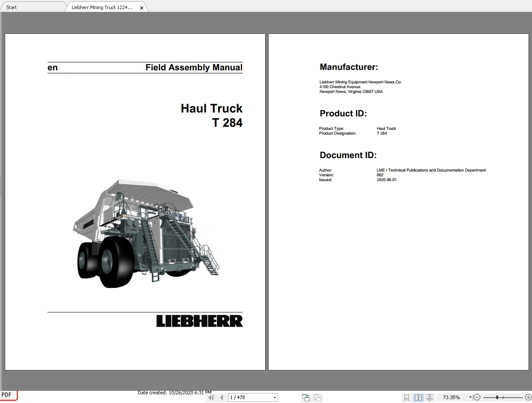The width and height of the screenshot is (532, 403).
Task: Click the version value '002'
Action: pos(380,175)
